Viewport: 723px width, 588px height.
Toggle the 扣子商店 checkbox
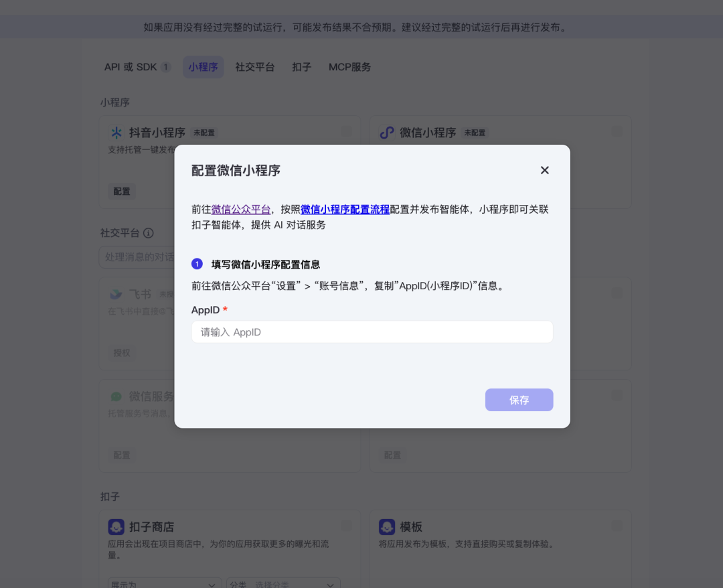pyautogui.click(x=346, y=526)
